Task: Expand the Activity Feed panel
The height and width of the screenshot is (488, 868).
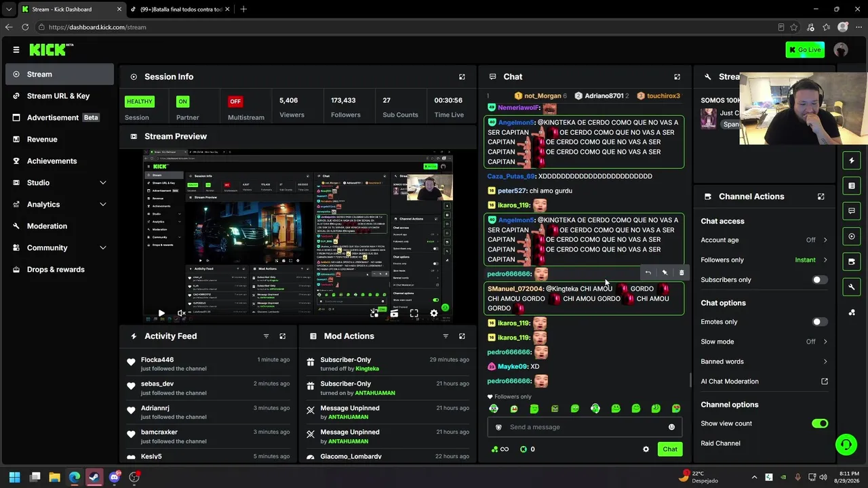Action: click(x=283, y=336)
